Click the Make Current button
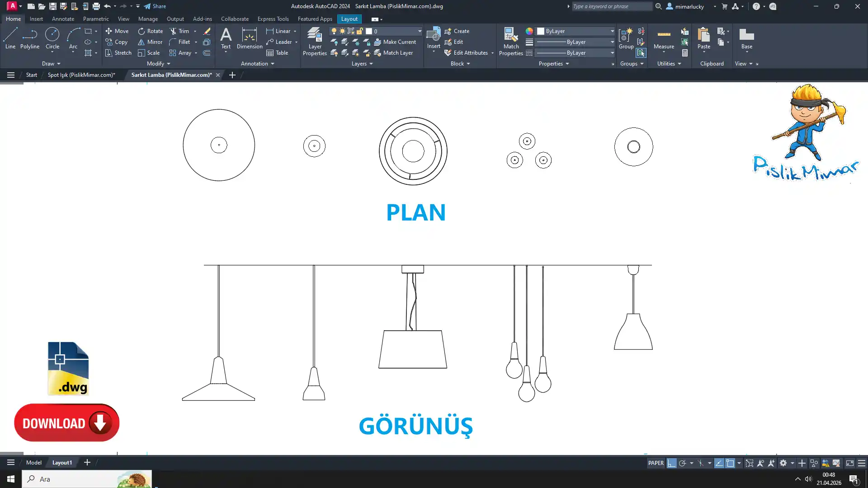This screenshot has width=868, height=488. pyautogui.click(x=395, y=42)
